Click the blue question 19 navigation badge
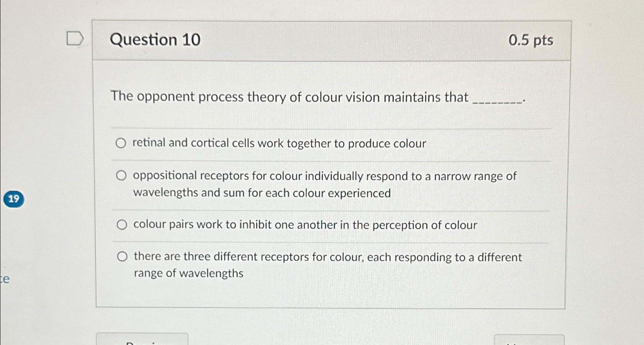 (x=14, y=199)
